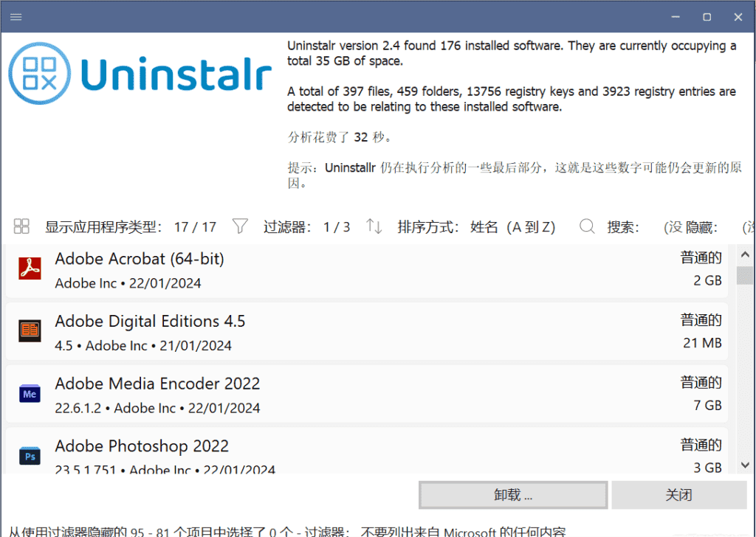Click the sort arrows icon
This screenshot has height=537, width=756.
click(374, 226)
